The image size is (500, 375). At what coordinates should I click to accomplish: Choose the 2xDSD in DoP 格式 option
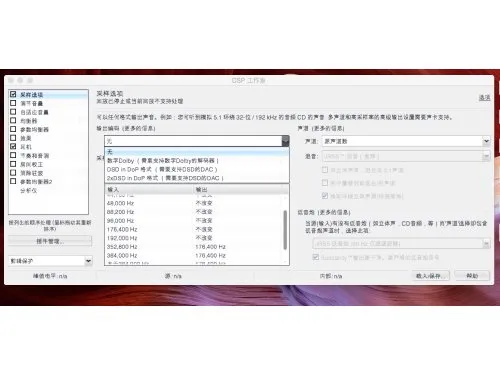click(x=197, y=178)
